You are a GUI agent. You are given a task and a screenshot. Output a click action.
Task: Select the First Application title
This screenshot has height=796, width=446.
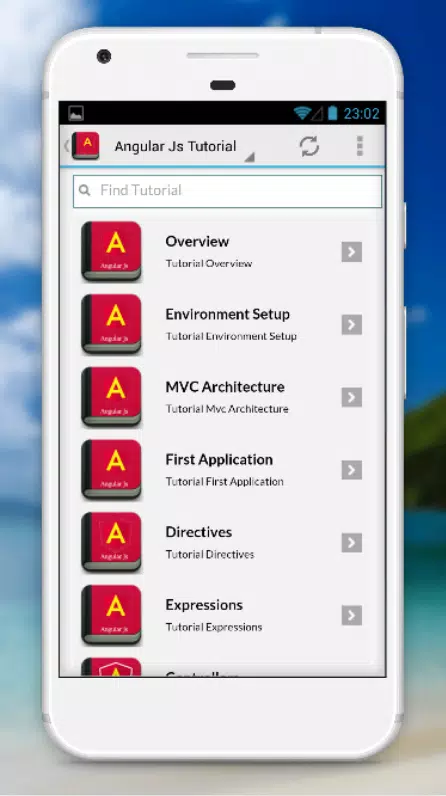coord(219,460)
